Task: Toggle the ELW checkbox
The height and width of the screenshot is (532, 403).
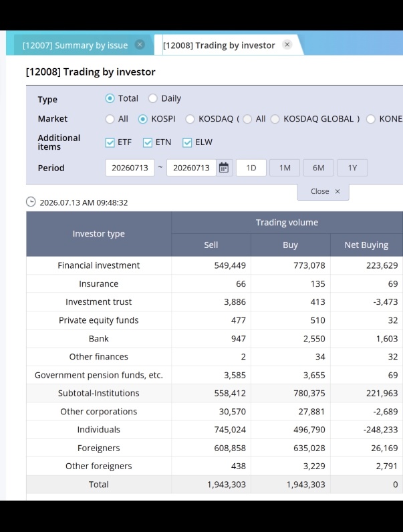Action: [x=187, y=142]
